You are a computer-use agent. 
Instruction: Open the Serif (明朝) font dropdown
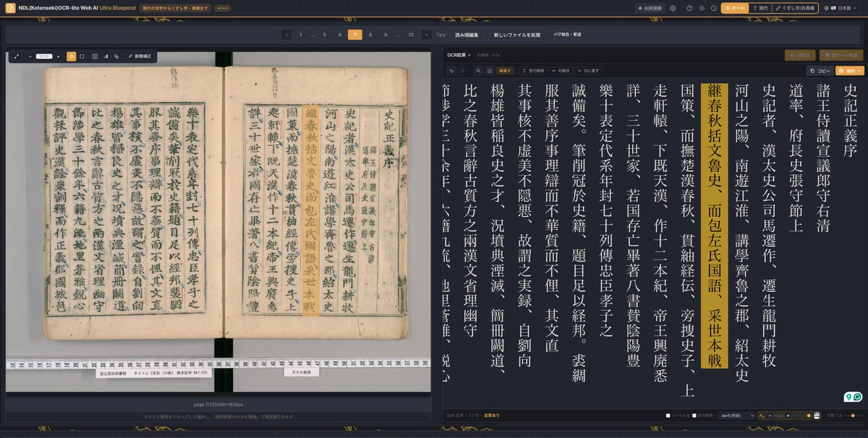[x=736, y=415]
